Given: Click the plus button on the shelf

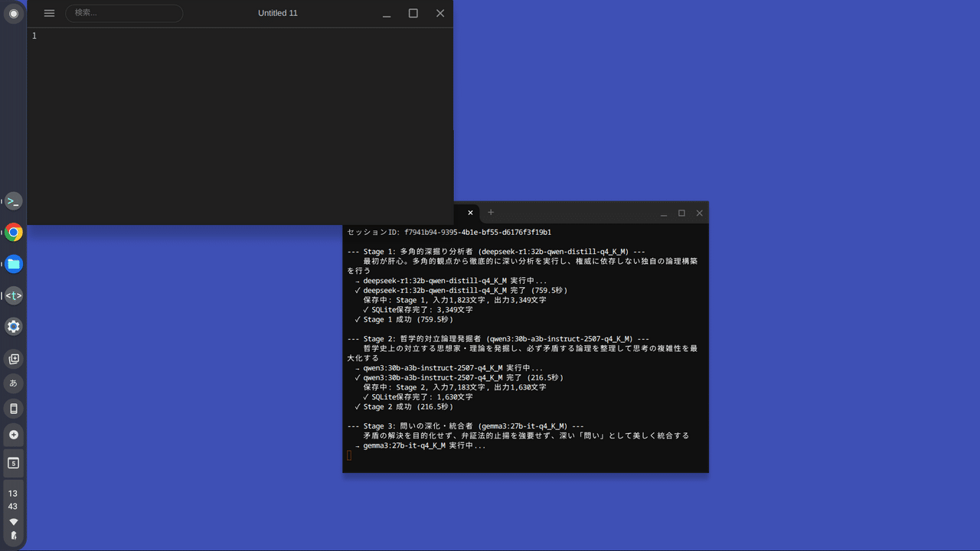Looking at the screenshot, I should click(x=13, y=435).
